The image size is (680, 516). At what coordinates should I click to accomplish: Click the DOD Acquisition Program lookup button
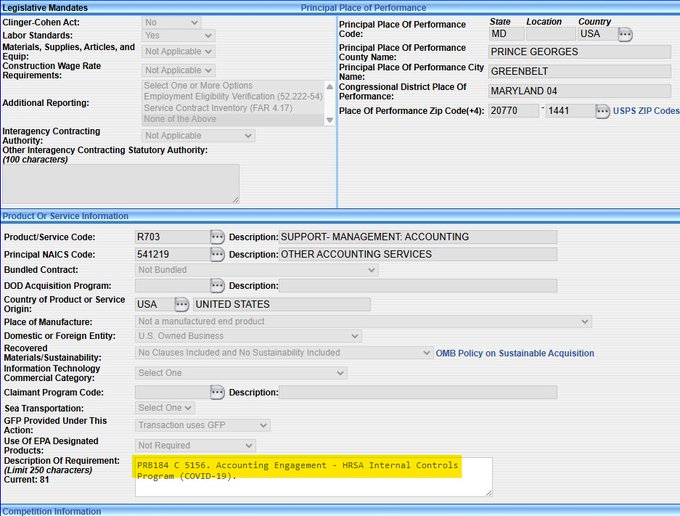pyautogui.click(x=217, y=286)
